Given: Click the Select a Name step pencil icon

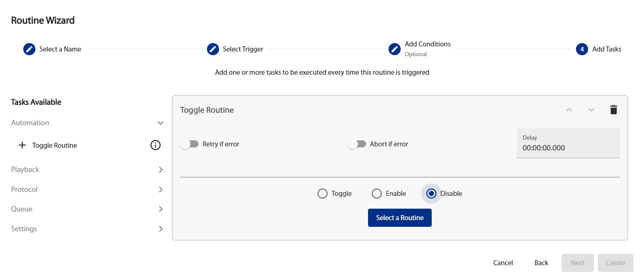Looking at the screenshot, I should [29, 49].
